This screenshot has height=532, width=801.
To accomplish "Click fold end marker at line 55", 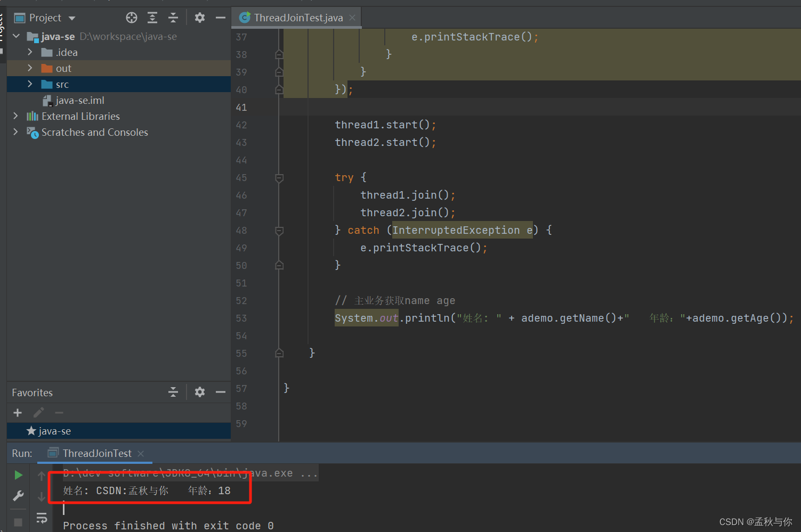I will point(279,353).
